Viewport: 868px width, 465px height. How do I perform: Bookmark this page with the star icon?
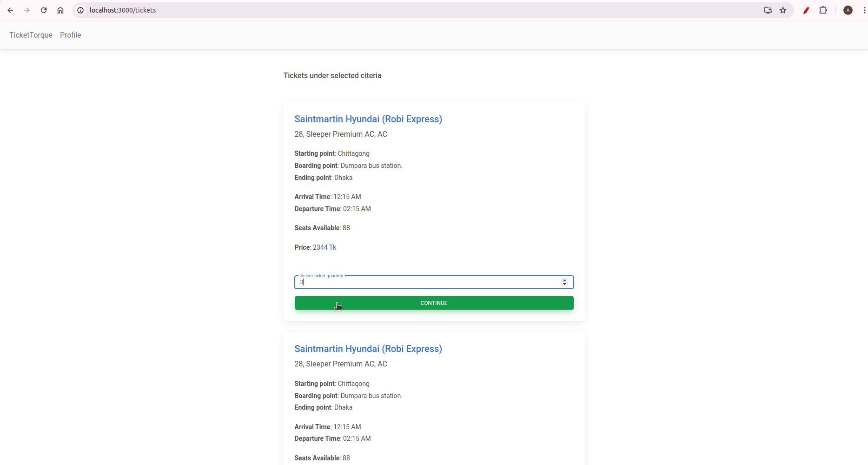783,10
